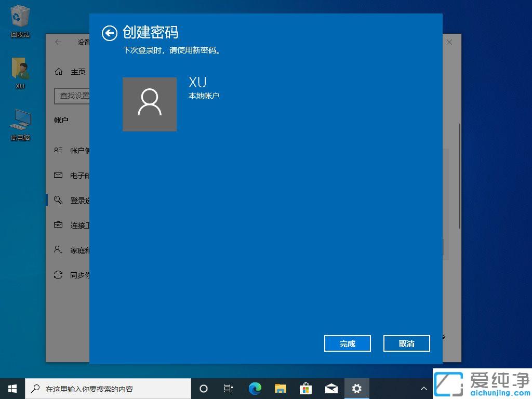
Task: Click the back arrow in 创建密码 dialog
Action: tap(110, 33)
